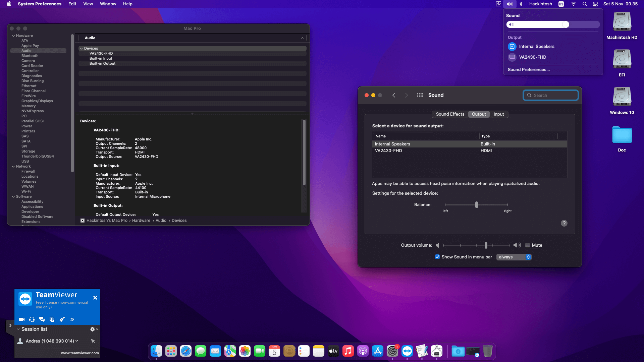Open Trash in the Dock
The width and height of the screenshot is (644, 362).
488,351
